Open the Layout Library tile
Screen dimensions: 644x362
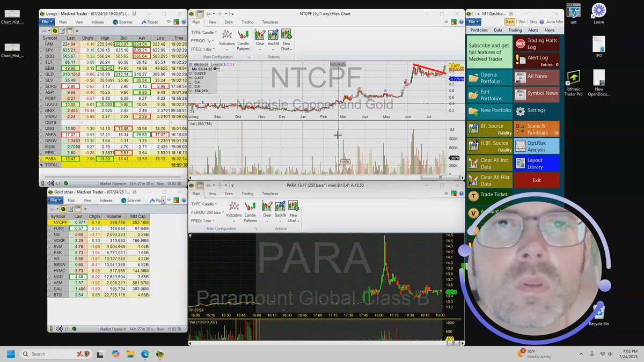coord(537,163)
